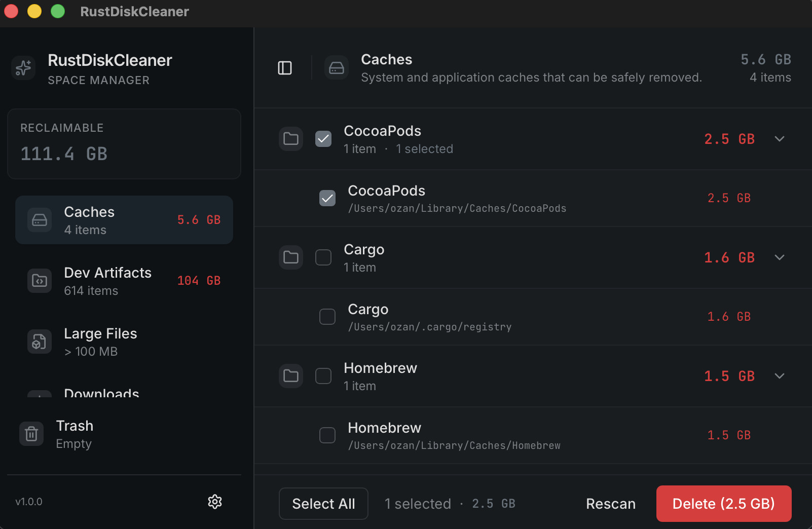Collapse the Homebrew group chevron

tap(780, 376)
